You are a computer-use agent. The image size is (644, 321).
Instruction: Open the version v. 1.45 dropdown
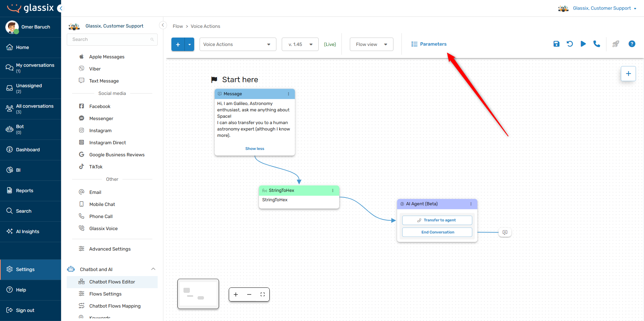point(300,44)
